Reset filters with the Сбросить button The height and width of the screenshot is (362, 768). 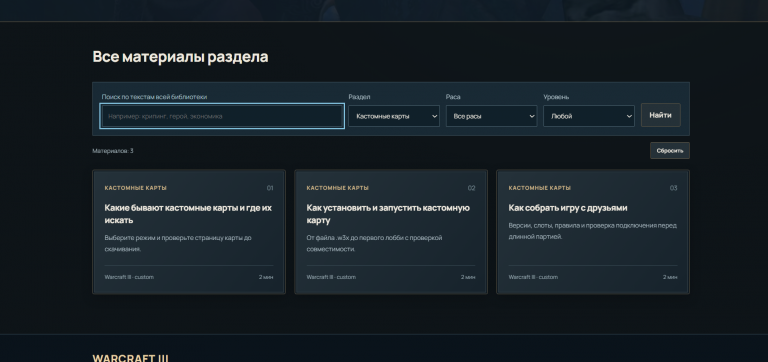point(670,151)
